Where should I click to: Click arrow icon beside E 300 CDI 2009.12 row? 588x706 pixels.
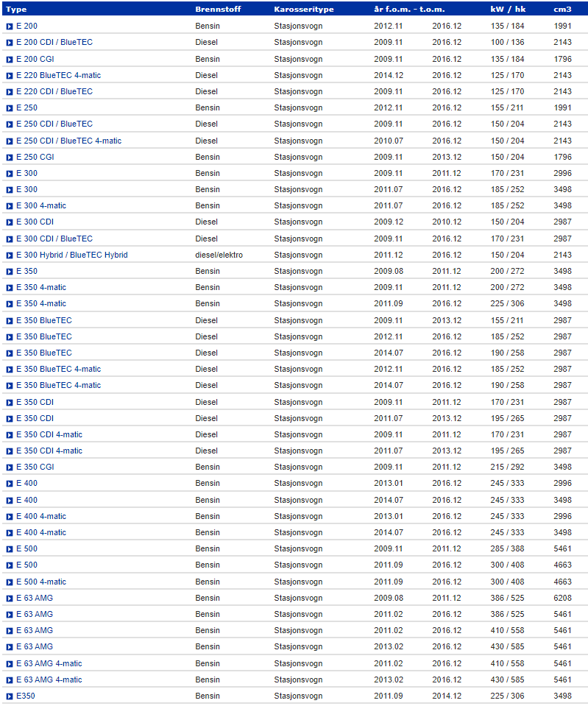tap(10, 222)
